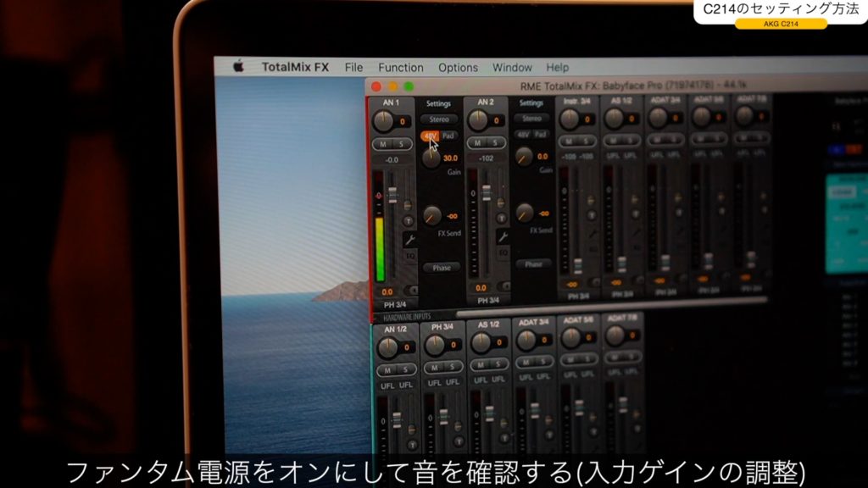This screenshot has height=488, width=868.
Task: Click the horizontal scrollbar above Hardware Inputs
Action: (x=612, y=307)
